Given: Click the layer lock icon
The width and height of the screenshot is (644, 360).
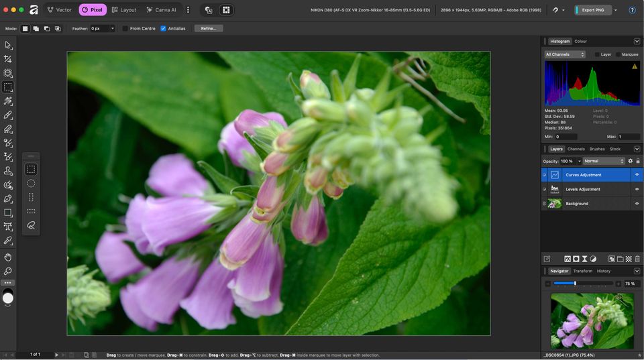Looking at the screenshot, I should tap(637, 161).
